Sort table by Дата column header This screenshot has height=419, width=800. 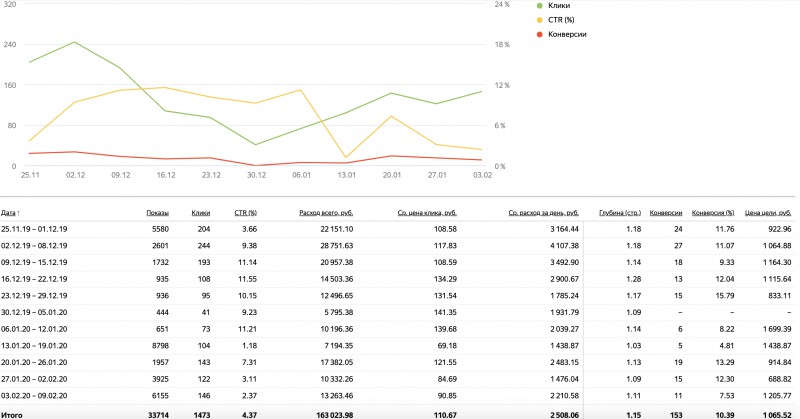point(10,213)
